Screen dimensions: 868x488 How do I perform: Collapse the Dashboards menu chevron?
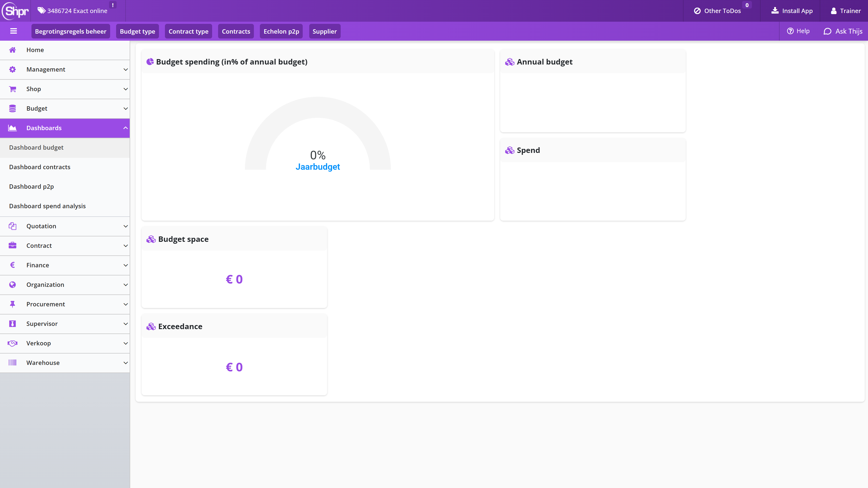click(126, 128)
